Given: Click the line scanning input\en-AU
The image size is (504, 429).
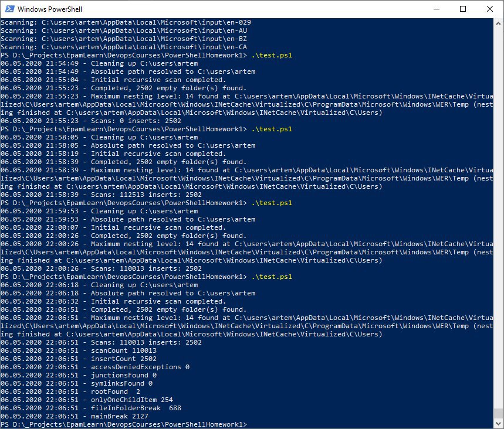Looking at the screenshot, I should 124,30.
